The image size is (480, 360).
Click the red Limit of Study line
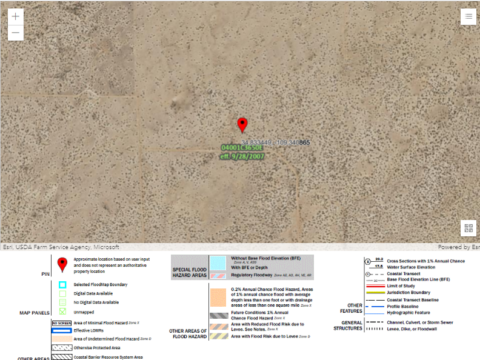coord(375,286)
